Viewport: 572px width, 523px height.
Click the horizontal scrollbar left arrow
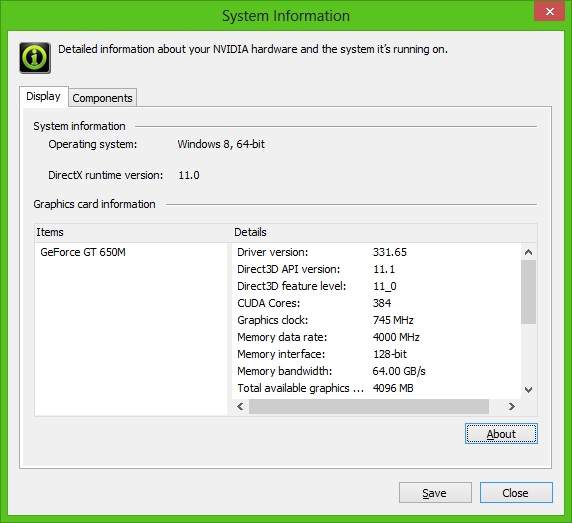point(240,406)
